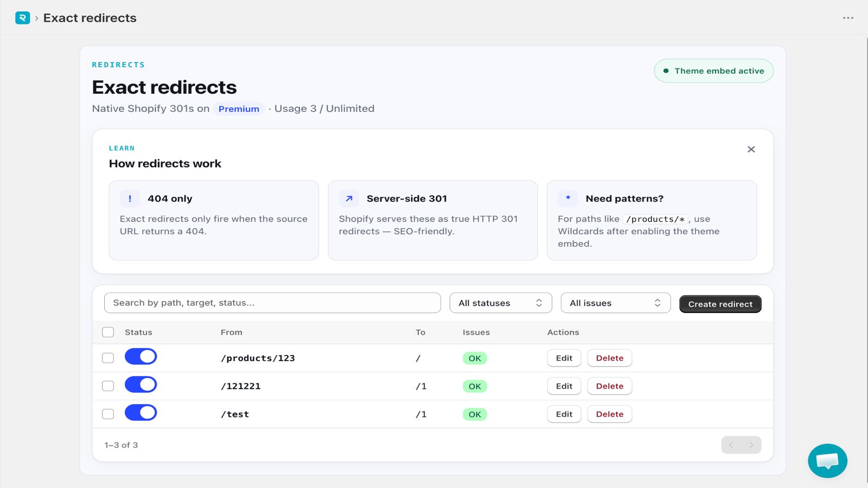Open the three-dot more options menu
The image size is (868, 488).
(x=848, y=18)
